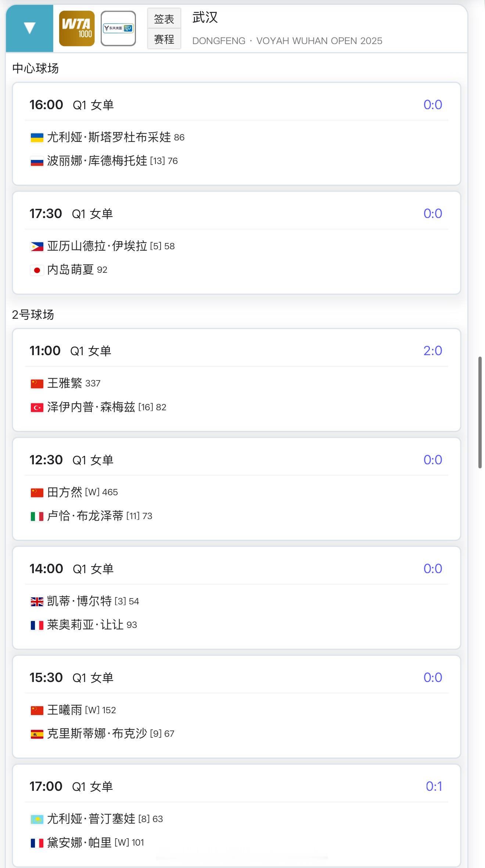Open player 王雅繁 profile link

point(65,383)
